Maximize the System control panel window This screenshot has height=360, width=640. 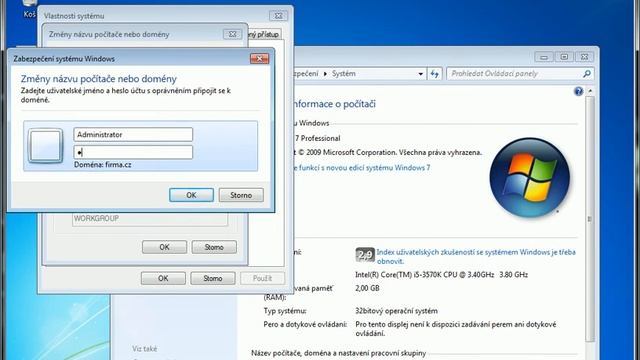[x=564, y=57]
